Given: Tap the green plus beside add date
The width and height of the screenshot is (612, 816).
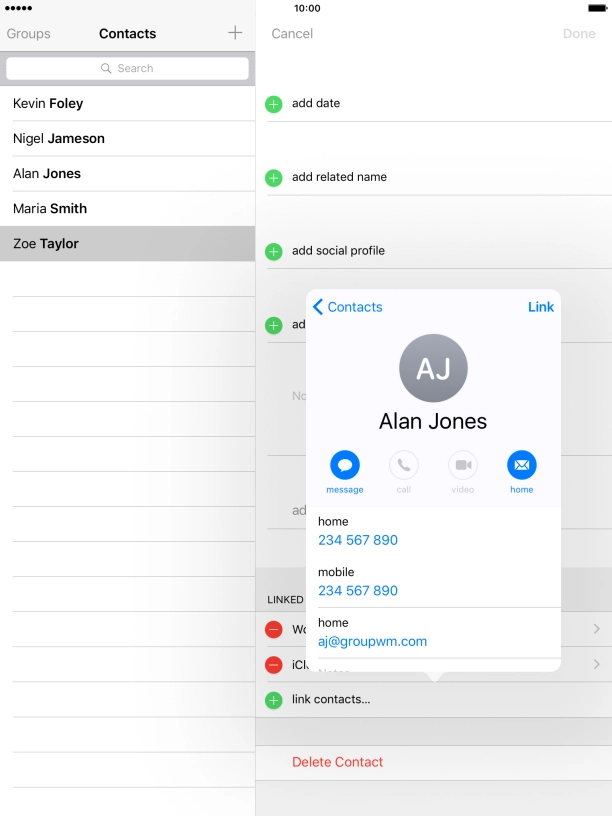Looking at the screenshot, I should pyautogui.click(x=273, y=104).
